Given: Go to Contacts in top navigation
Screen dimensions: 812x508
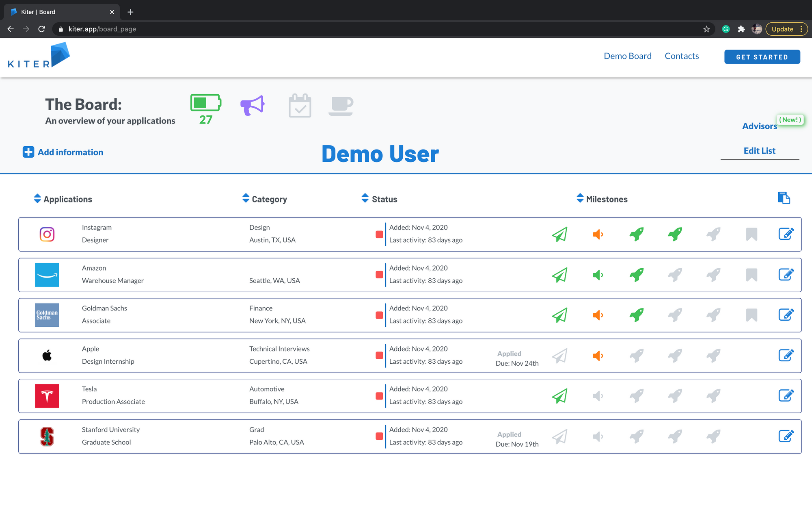Looking at the screenshot, I should [682, 56].
